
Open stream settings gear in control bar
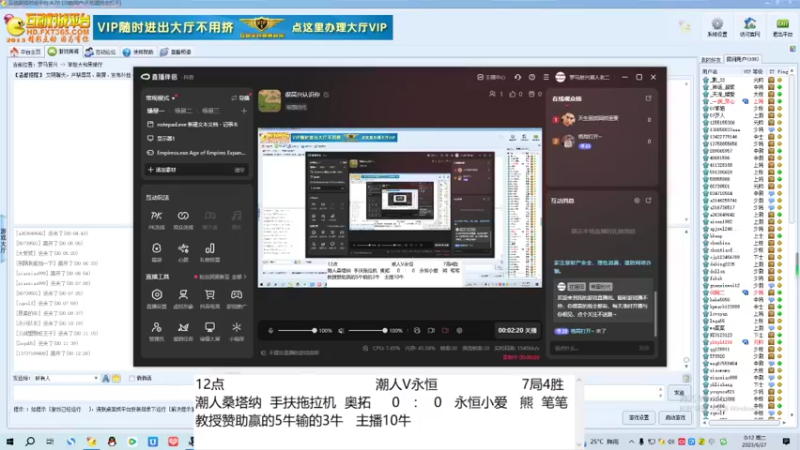[459, 331]
